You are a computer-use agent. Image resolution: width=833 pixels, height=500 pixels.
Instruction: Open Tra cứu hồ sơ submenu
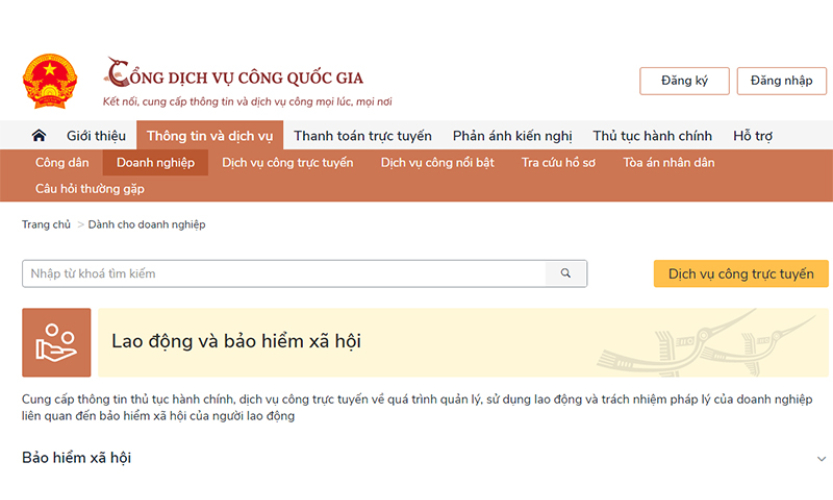click(x=558, y=163)
